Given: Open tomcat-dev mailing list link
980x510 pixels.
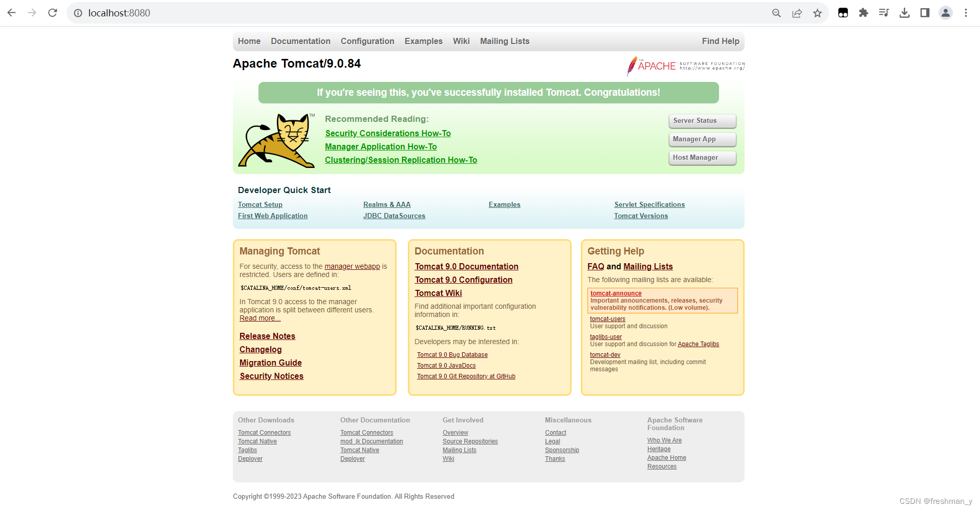Looking at the screenshot, I should click(x=605, y=355).
